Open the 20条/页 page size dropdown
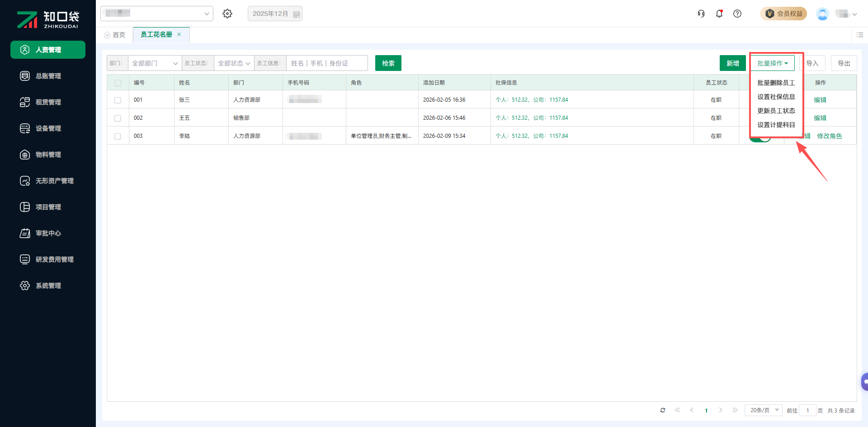 pyautogui.click(x=764, y=410)
